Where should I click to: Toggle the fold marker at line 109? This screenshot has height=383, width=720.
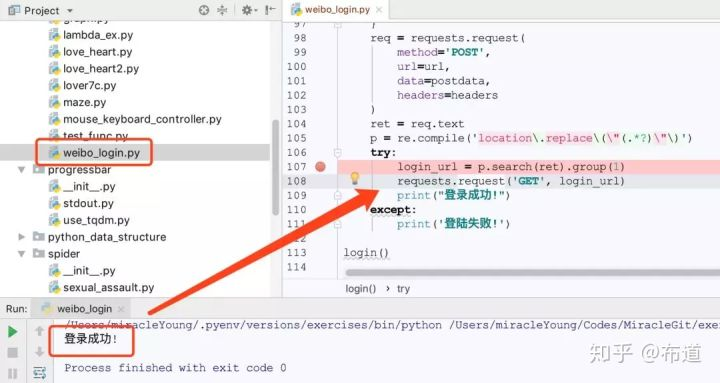[338, 195]
